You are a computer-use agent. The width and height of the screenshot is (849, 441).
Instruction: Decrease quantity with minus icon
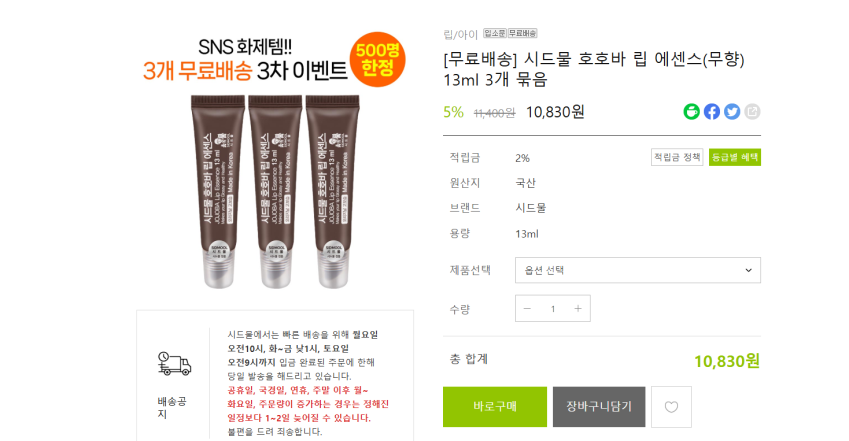pyautogui.click(x=527, y=308)
